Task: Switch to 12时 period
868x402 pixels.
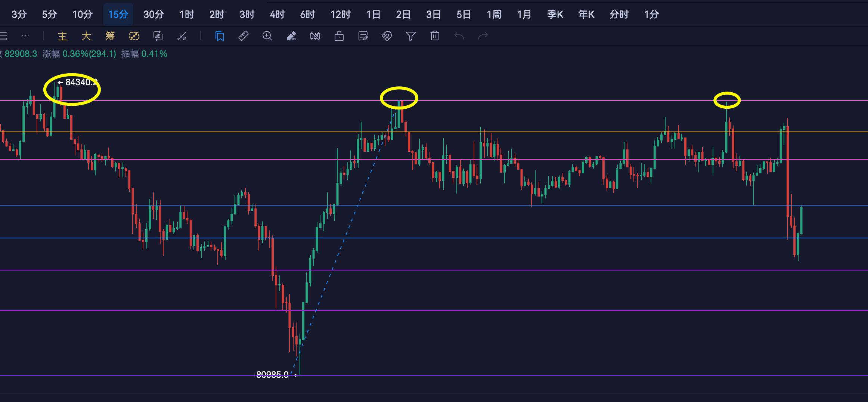Action: [x=340, y=15]
